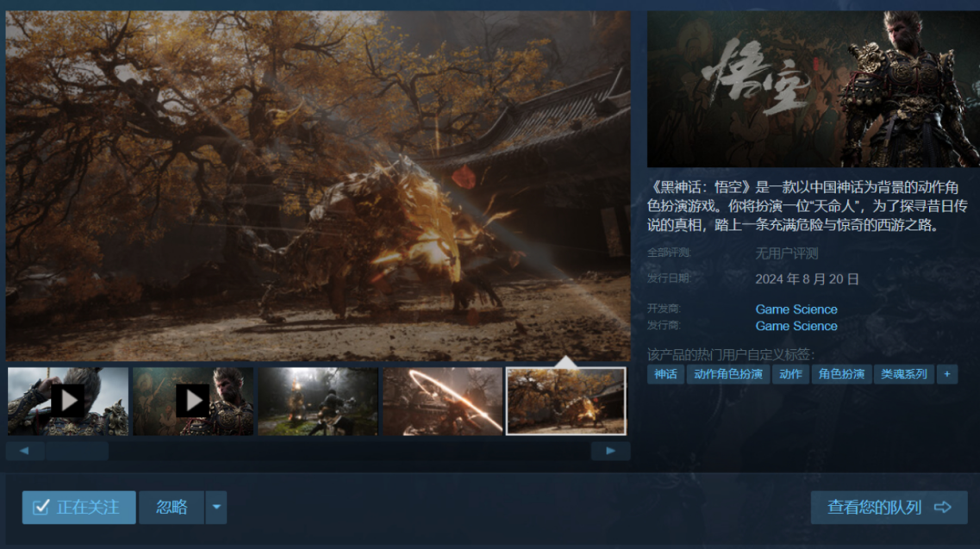Play the first trailer video thumbnail
980x549 pixels.
point(68,401)
